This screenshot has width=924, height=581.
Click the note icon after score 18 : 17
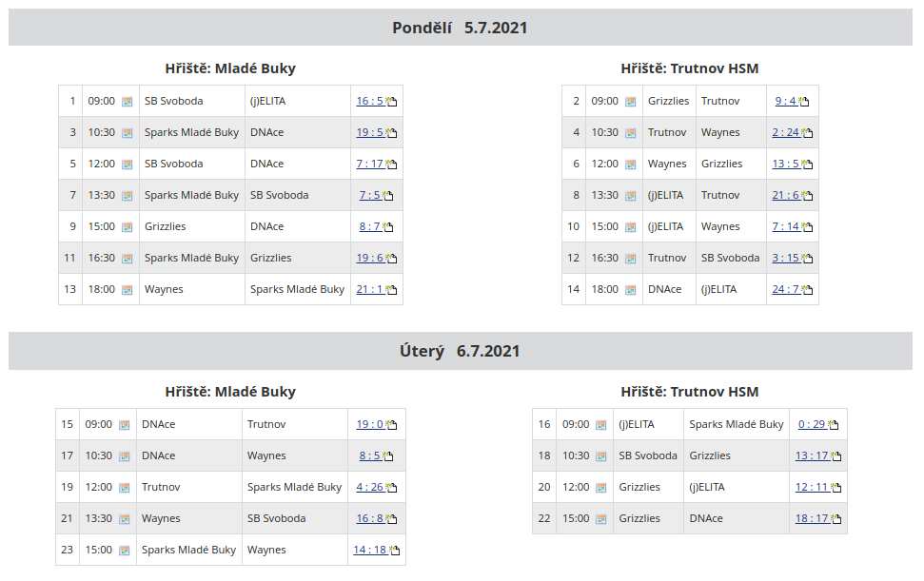[x=835, y=519]
